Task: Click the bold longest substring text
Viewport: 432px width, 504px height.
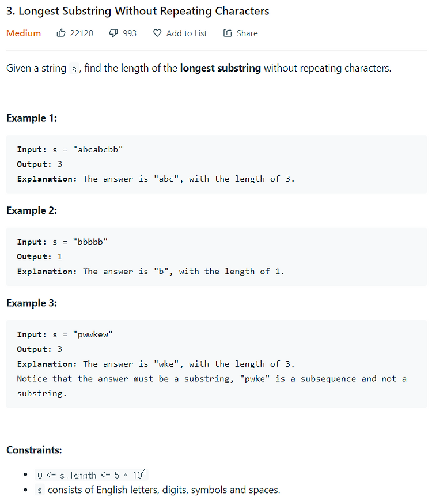Action: tap(221, 68)
